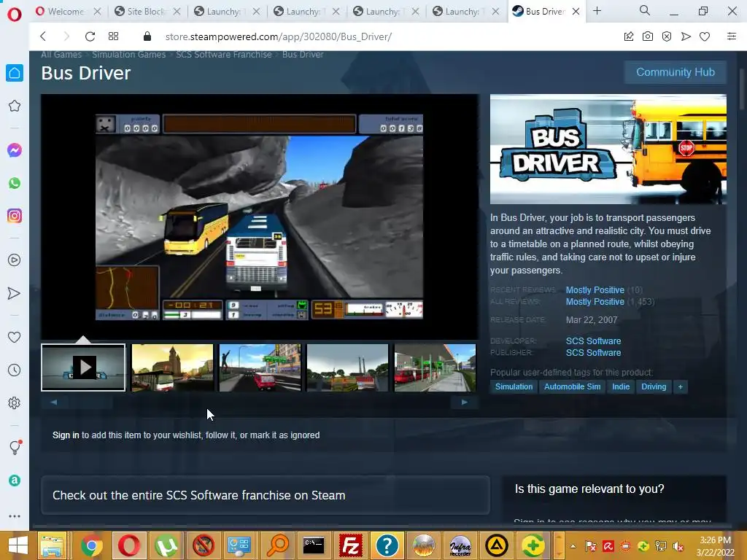The width and height of the screenshot is (747, 560).
Task: Click the address bar URL field
Action: 278,36
